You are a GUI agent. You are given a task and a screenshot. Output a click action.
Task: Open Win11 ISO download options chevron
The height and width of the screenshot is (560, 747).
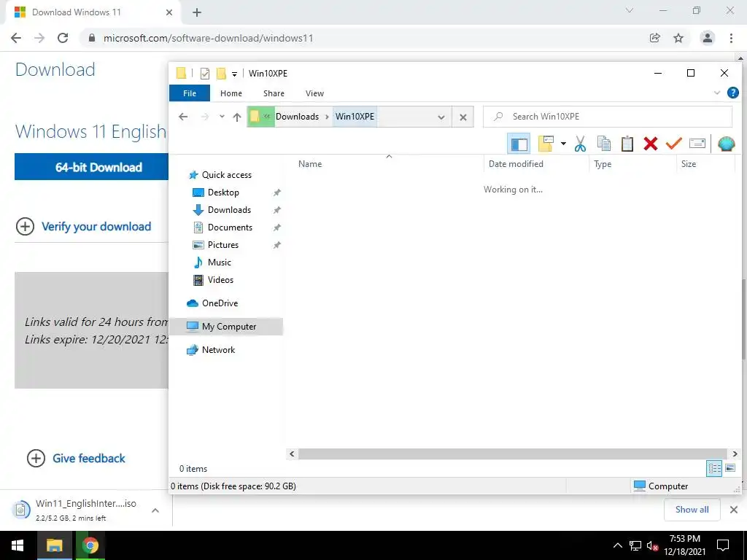pos(155,510)
